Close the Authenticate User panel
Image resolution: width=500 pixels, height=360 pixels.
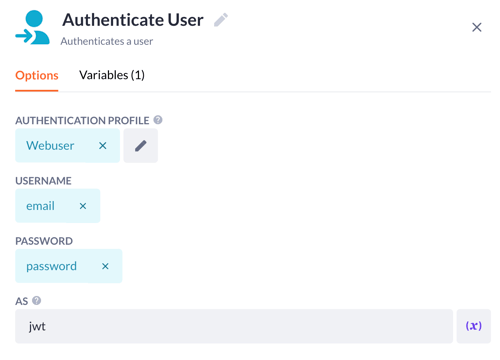pos(477,27)
